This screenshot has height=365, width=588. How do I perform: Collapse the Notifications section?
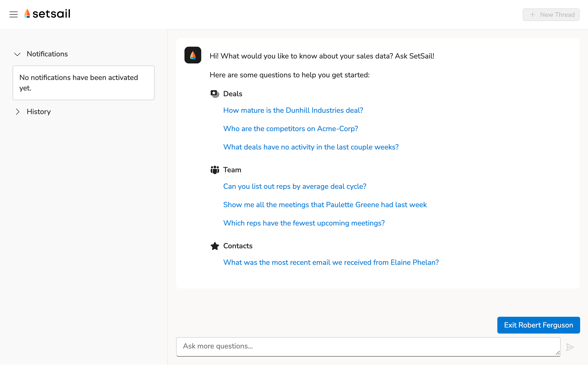(x=17, y=54)
